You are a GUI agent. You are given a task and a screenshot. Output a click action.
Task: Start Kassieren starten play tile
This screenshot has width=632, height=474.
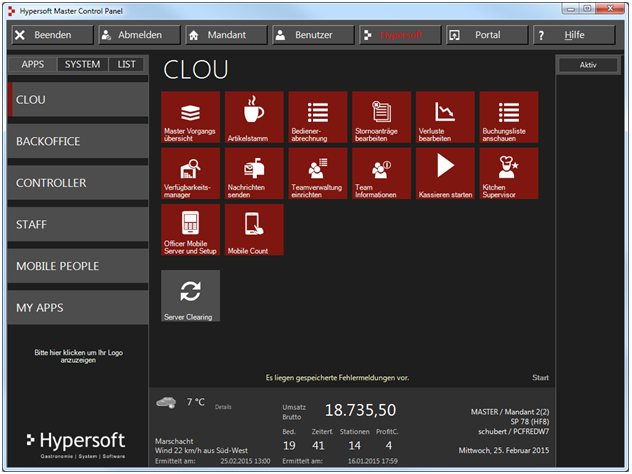pos(445,174)
